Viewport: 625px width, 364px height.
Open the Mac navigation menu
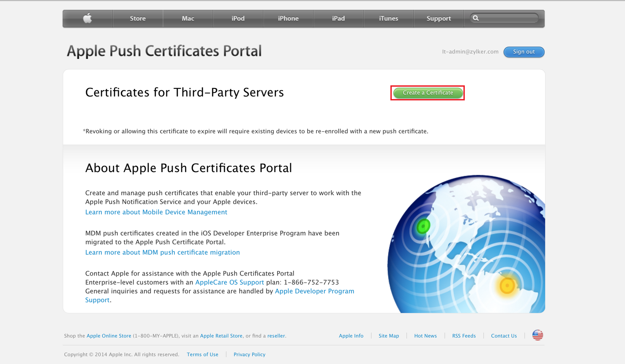pos(188,18)
